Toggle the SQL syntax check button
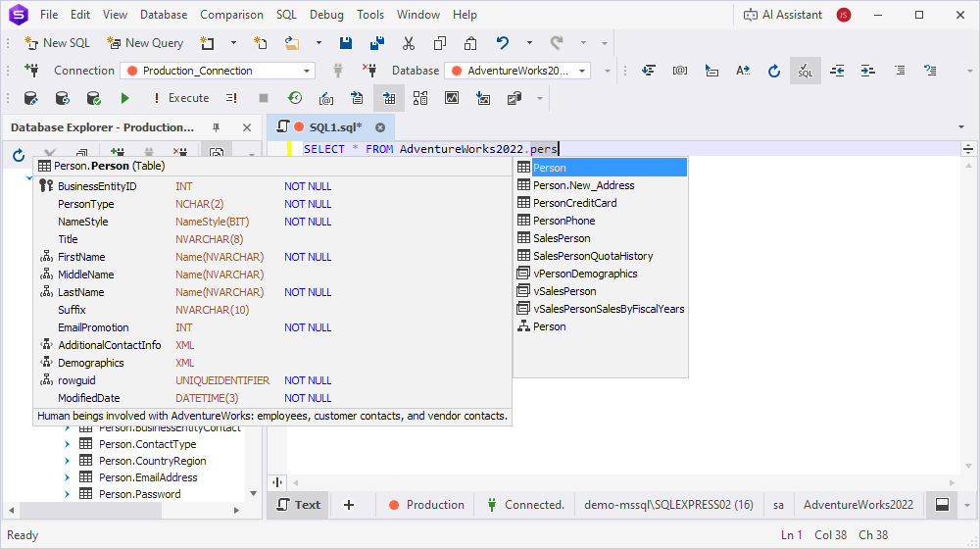Viewport: 980px width, 549px height. pos(805,71)
